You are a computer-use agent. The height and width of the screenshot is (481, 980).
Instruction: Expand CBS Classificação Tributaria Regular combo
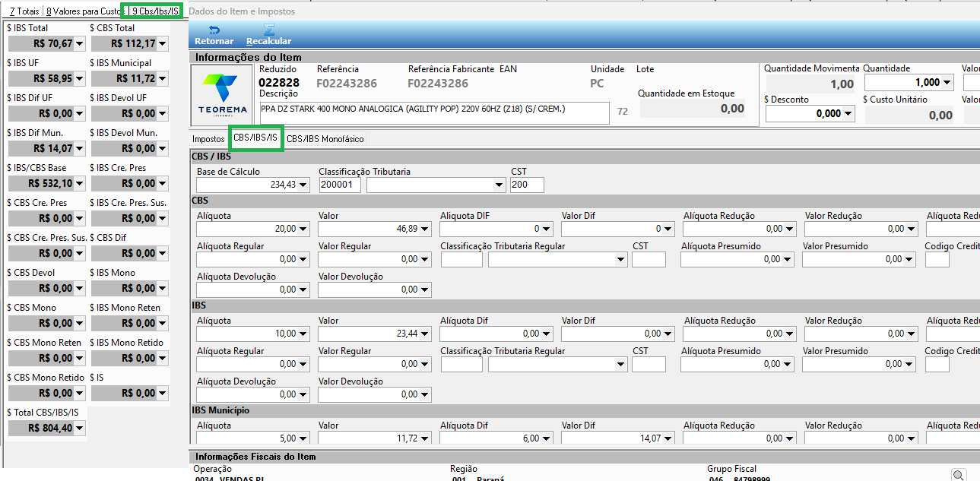621,259
